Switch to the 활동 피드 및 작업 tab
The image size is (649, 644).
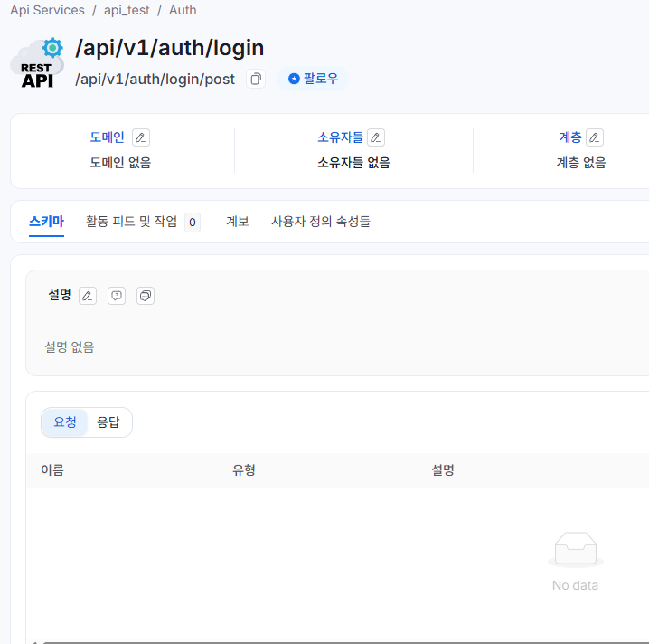(x=131, y=222)
